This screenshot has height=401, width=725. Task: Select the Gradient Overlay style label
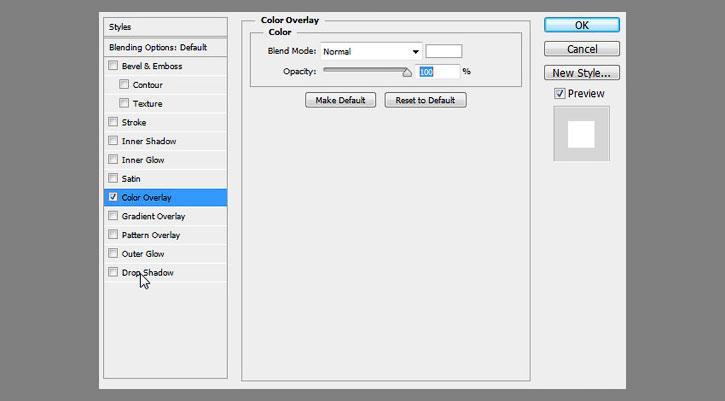[153, 216]
